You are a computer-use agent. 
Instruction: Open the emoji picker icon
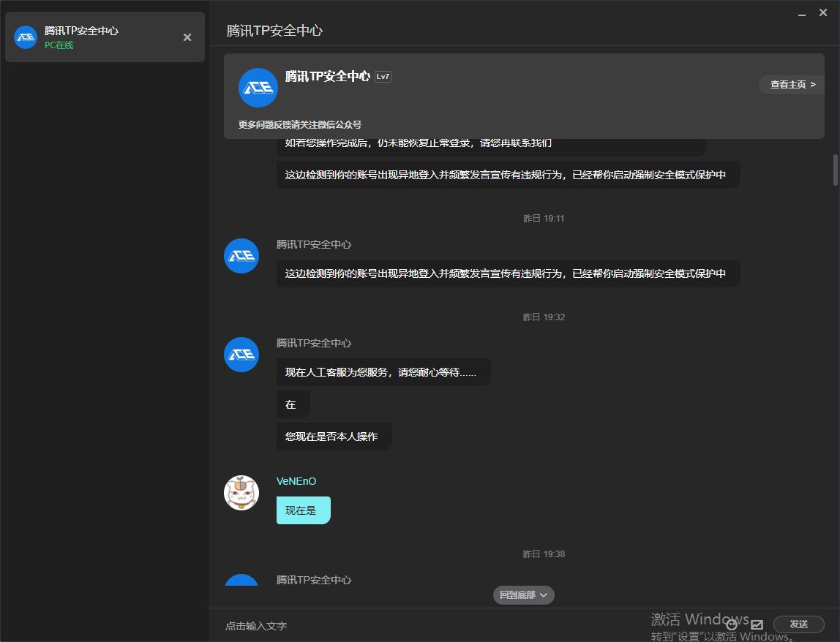[x=732, y=624]
